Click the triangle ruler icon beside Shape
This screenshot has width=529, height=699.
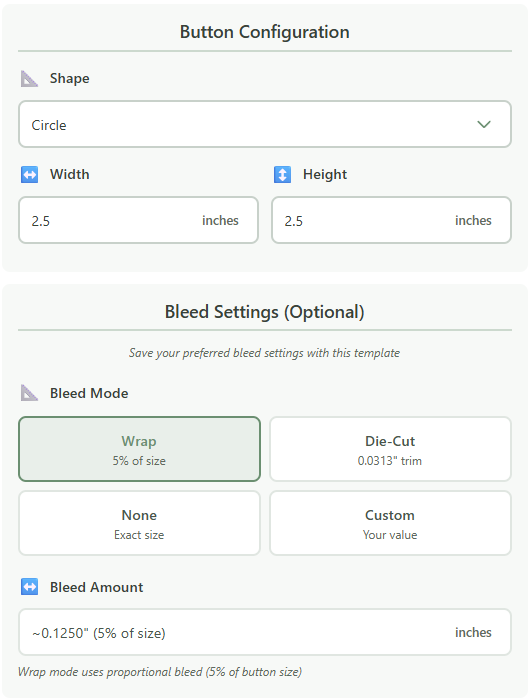[29, 79]
